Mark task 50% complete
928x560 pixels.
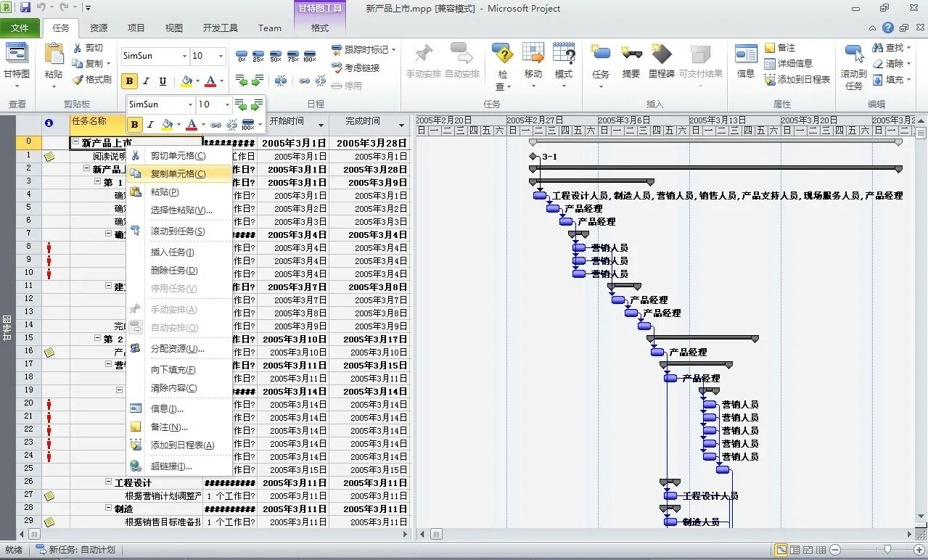pos(275,56)
